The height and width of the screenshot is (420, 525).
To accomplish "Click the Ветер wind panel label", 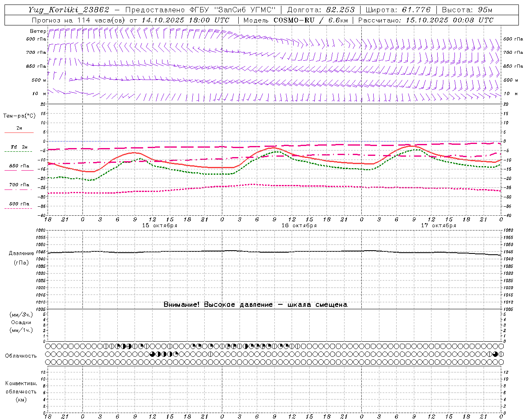I will (x=38, y=31).
